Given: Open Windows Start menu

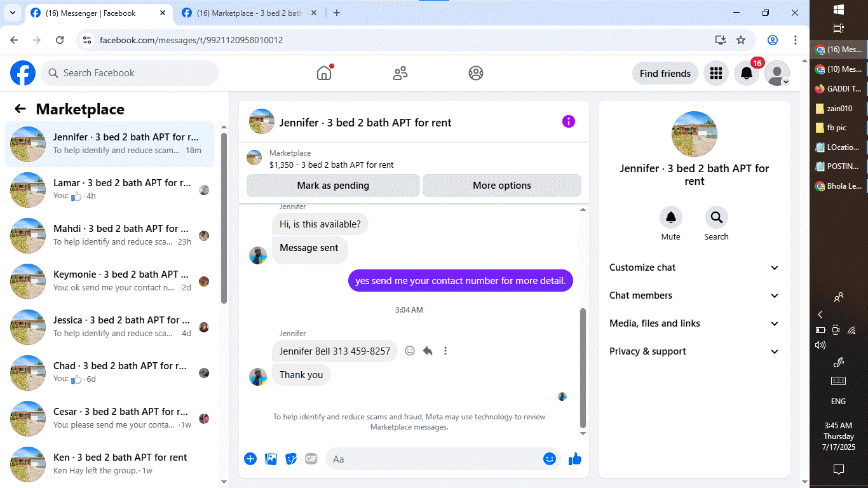Looking at the screenshot, I should click(839, 10).
